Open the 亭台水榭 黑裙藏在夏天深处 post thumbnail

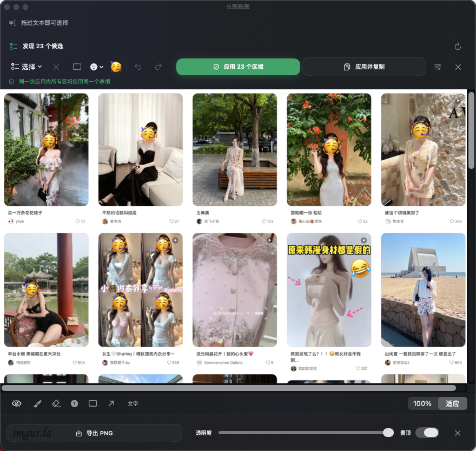pos(46,290)
